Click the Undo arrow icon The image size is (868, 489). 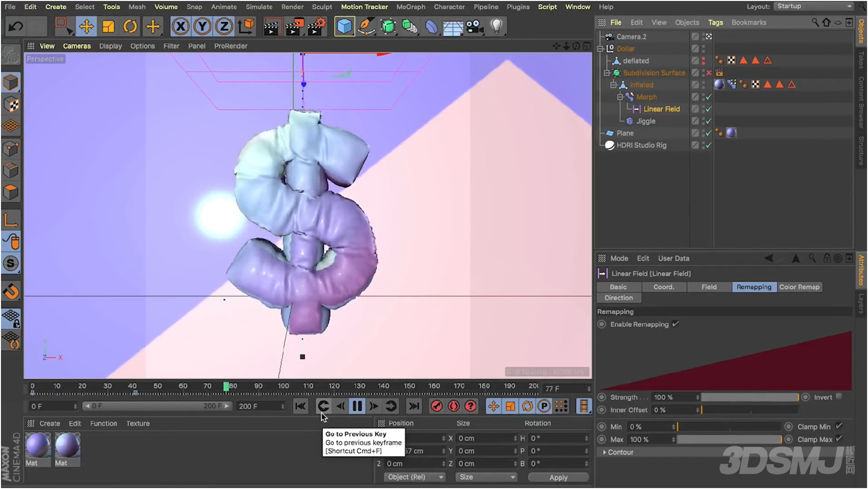pos(16,26)
